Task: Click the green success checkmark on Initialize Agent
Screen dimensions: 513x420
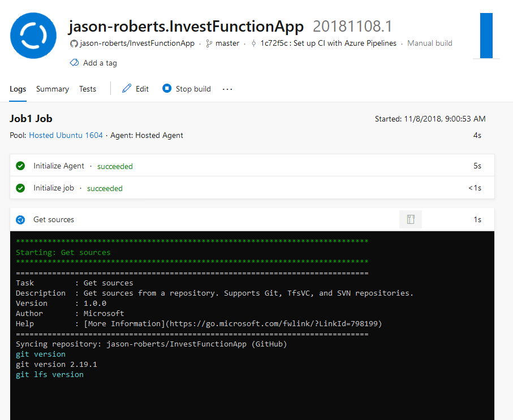Action: tap(20, 166)
